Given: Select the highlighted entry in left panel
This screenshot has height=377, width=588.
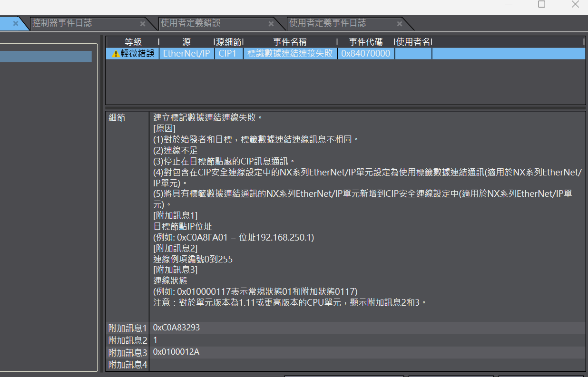Looking at the screenshot, I should 46,57.
